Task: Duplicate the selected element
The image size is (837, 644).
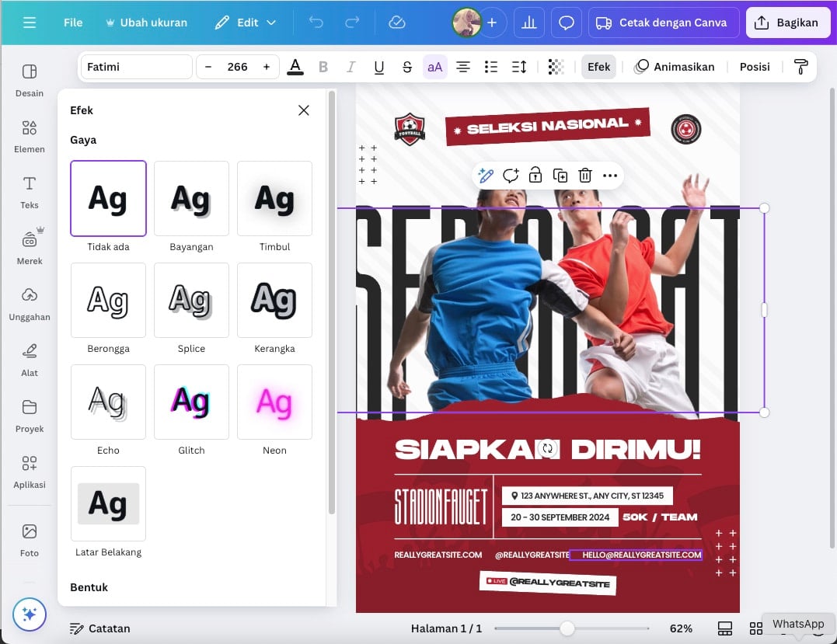Action: pos(560,176)
